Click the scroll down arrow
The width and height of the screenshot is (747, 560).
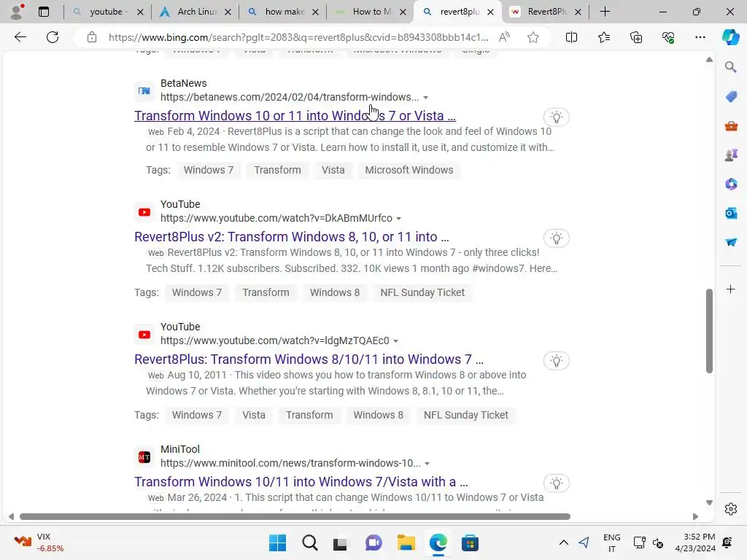pyautogui.click(x=709, y=503)
